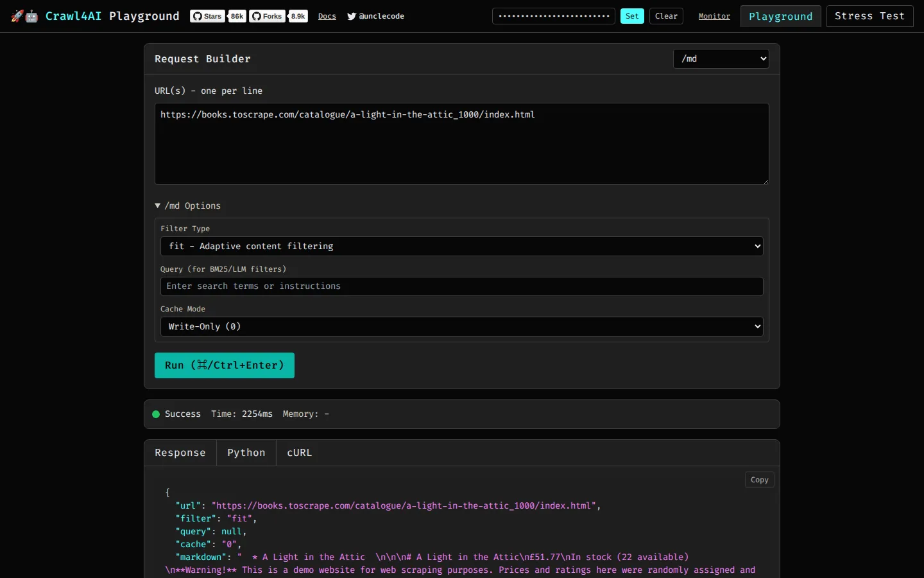
Task: Click the Set token button
Action: tap(632, 16)
